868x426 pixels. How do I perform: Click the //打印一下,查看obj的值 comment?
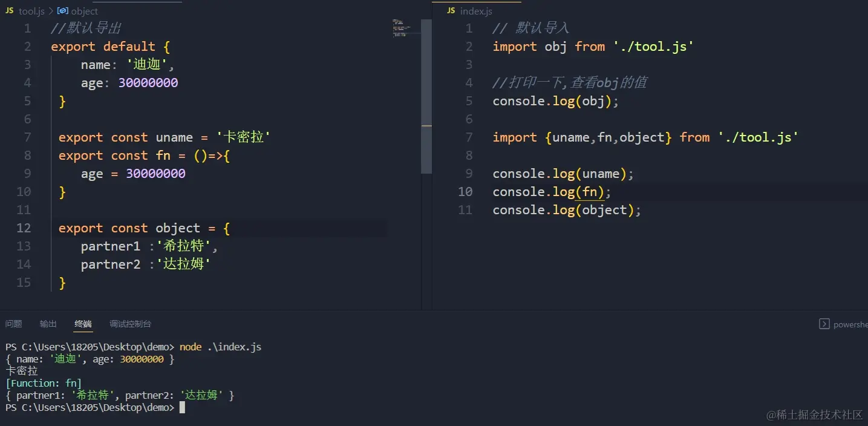[570, 83]
